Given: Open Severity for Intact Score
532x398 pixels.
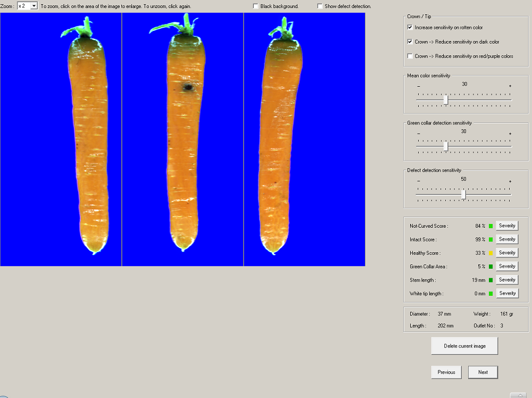Looking at the screenshot, I should [507, 239].
